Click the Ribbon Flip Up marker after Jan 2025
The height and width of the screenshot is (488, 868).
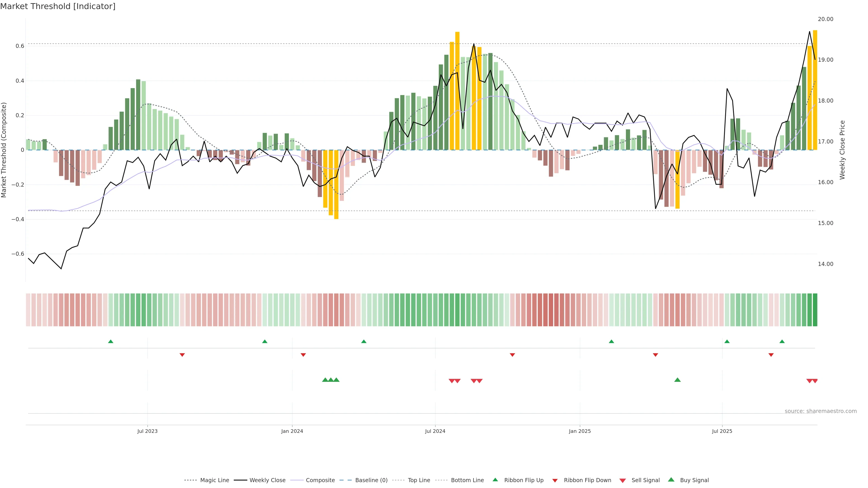[611, 342]
